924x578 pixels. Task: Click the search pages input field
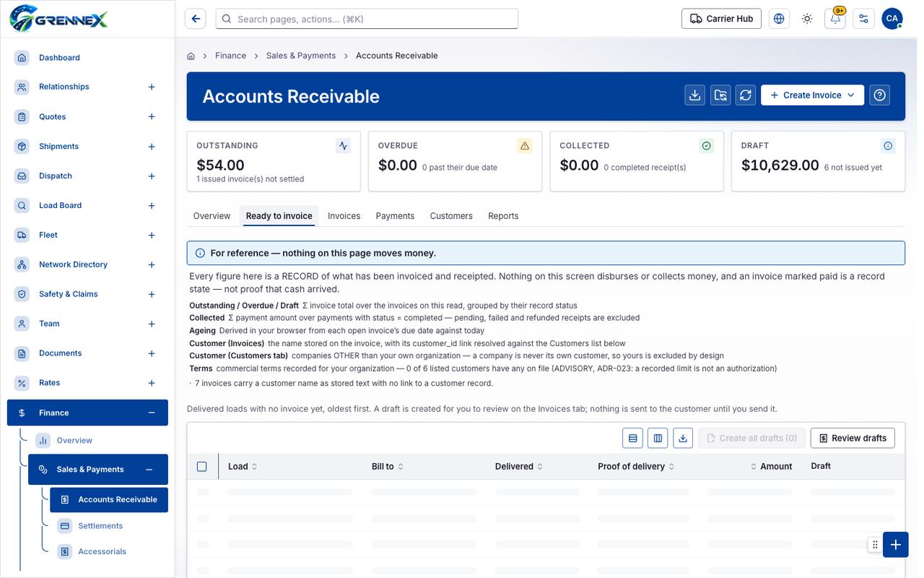[367, 19]
